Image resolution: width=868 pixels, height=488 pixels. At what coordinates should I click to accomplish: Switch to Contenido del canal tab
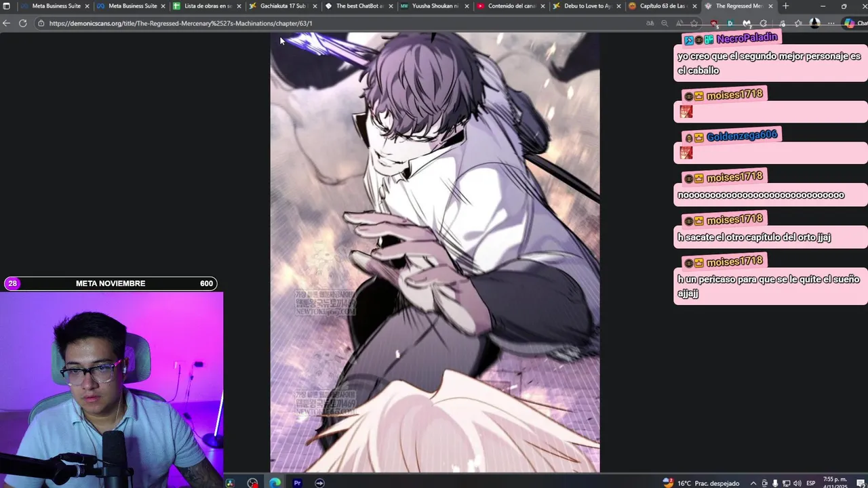click(510, 6)
